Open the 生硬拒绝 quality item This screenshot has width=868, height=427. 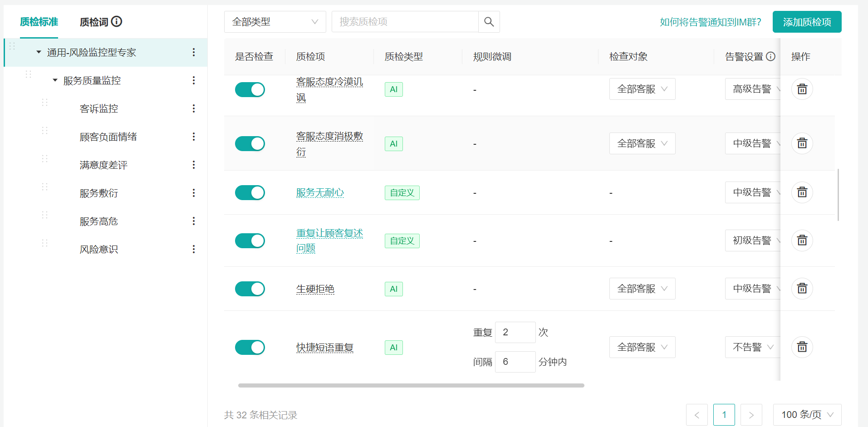pyautogui.click(x=315, y=289)
